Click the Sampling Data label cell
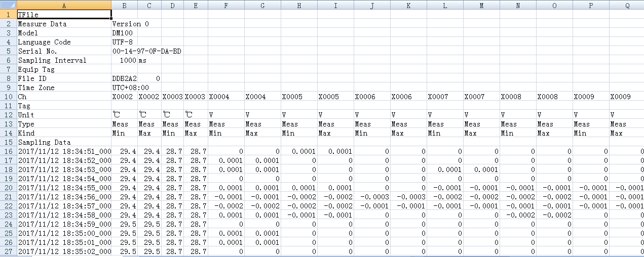This screenshot has height=257, width=644. (x=63, y=142)
